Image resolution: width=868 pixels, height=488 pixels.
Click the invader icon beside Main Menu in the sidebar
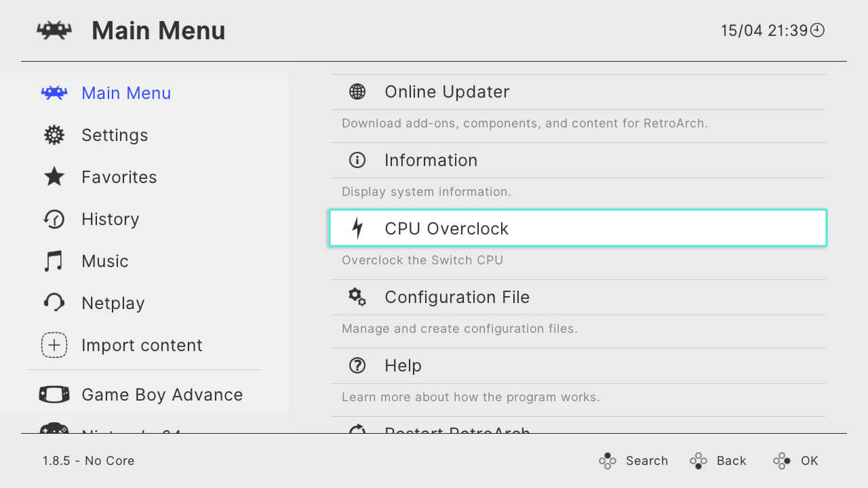54,93
